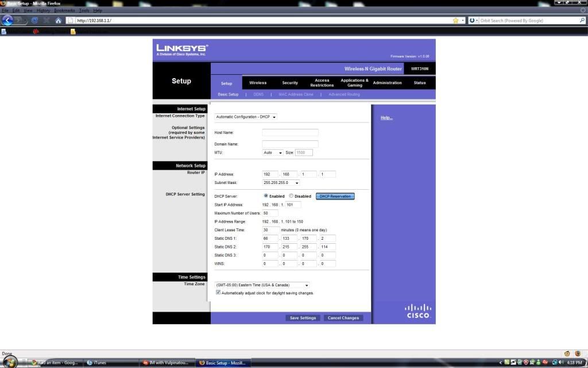Open the Firefox home page icon
Viewport: 588px width, 368px height.
58,21
